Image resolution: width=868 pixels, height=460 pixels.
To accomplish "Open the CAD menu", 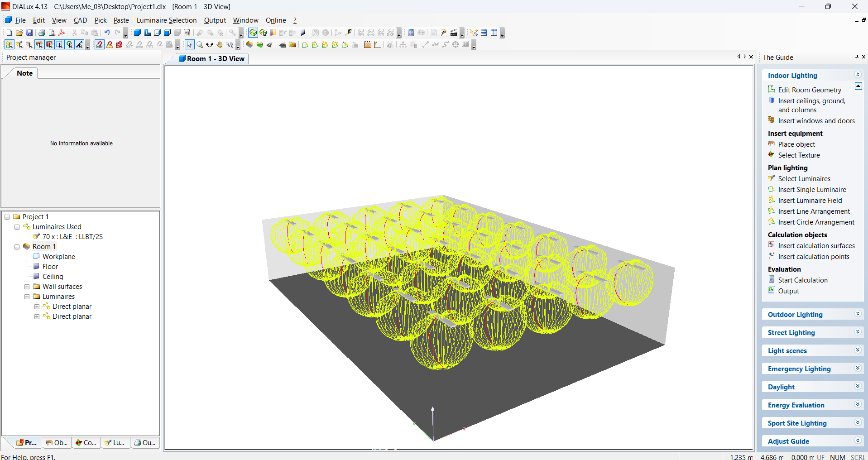I will click(80, 20).
